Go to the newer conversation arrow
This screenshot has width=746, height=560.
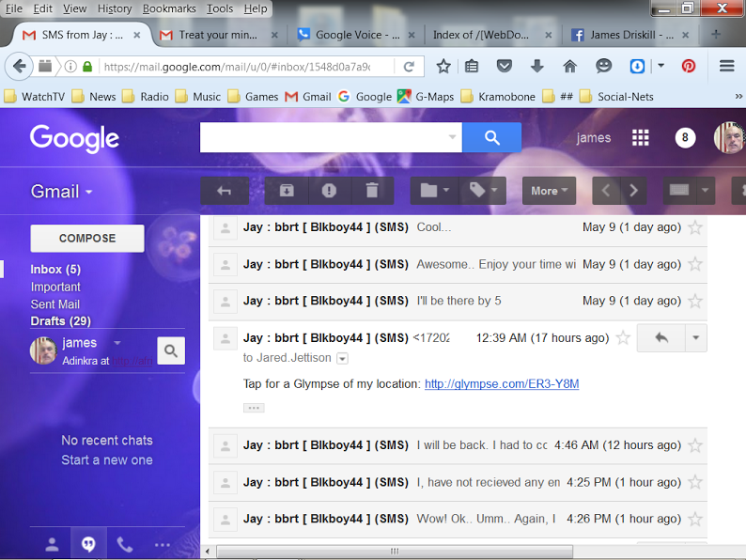click(606, 191)
